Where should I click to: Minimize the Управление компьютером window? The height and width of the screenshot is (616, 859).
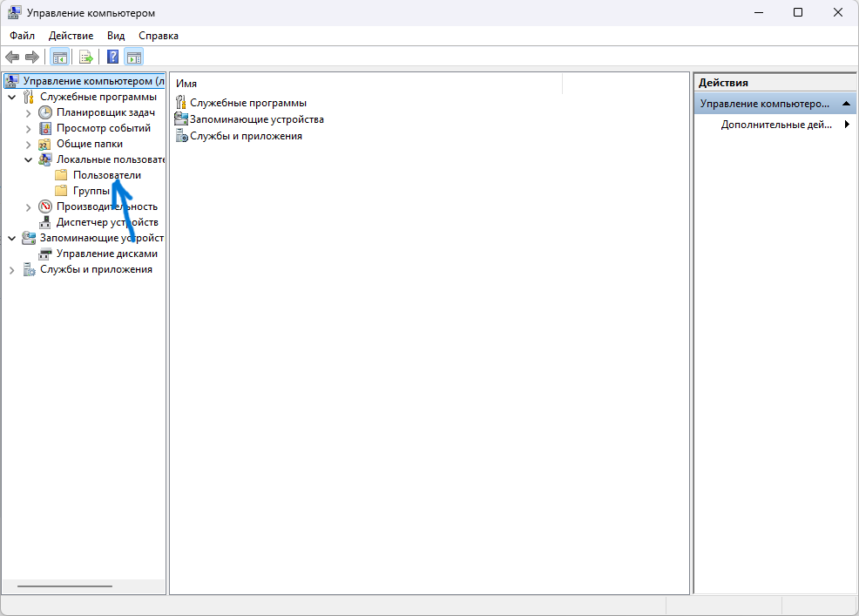pos(759,12)
